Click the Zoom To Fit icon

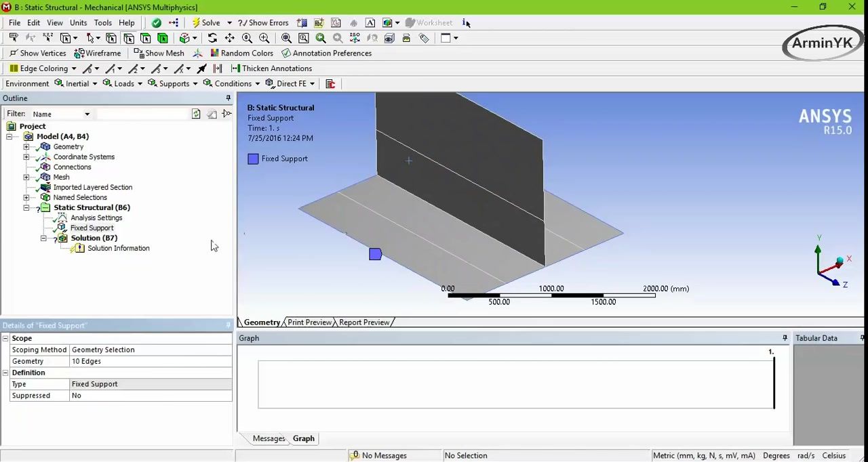pos(286,38)
